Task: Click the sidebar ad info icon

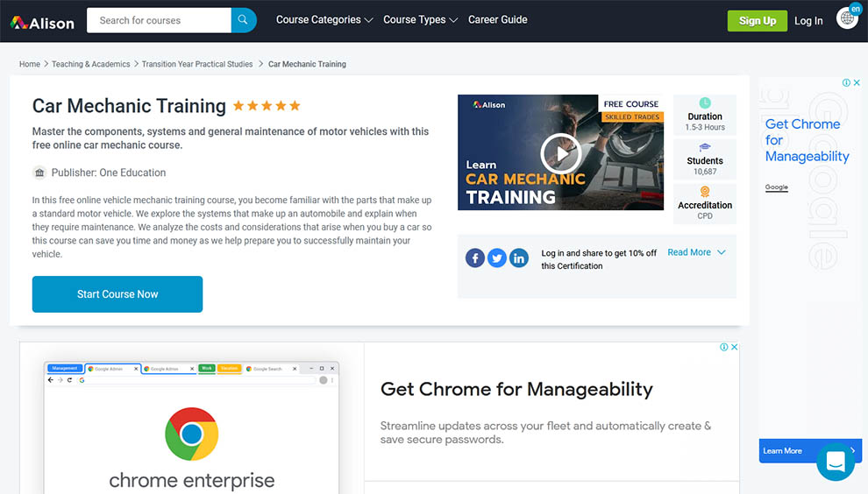Action: (846, 82)
